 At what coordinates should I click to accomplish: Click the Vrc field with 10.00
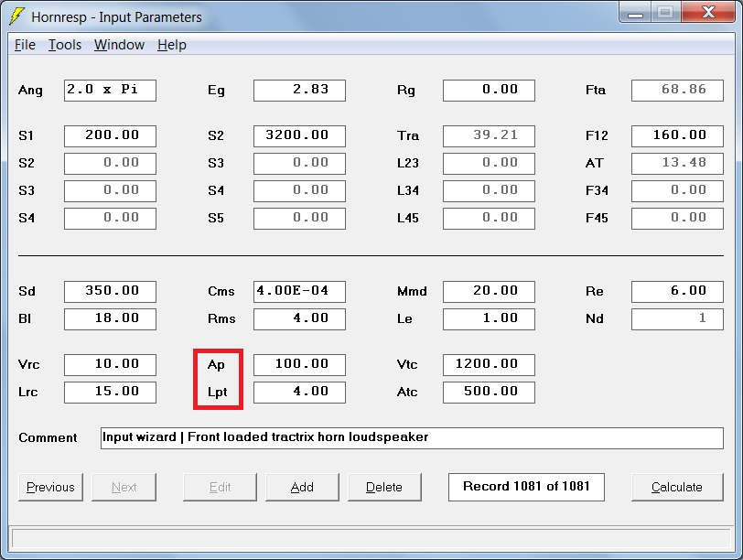pyautogui.click(x=111, y=365)
